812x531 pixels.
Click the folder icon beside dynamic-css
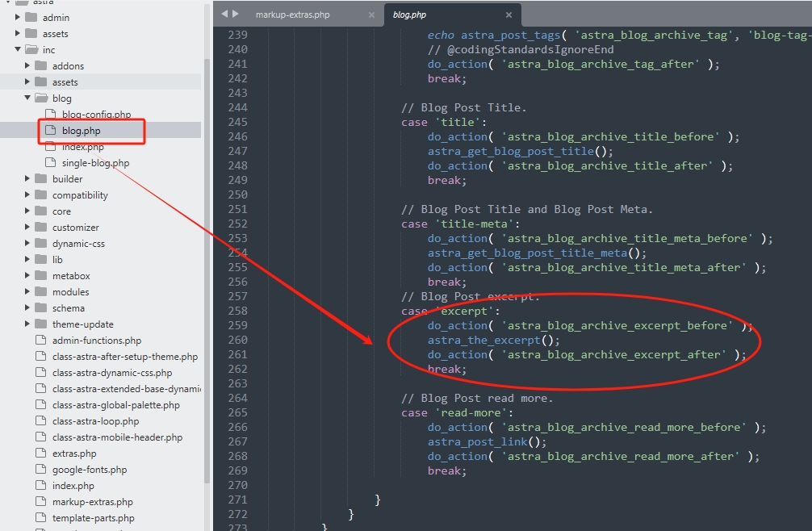(41, 243)
